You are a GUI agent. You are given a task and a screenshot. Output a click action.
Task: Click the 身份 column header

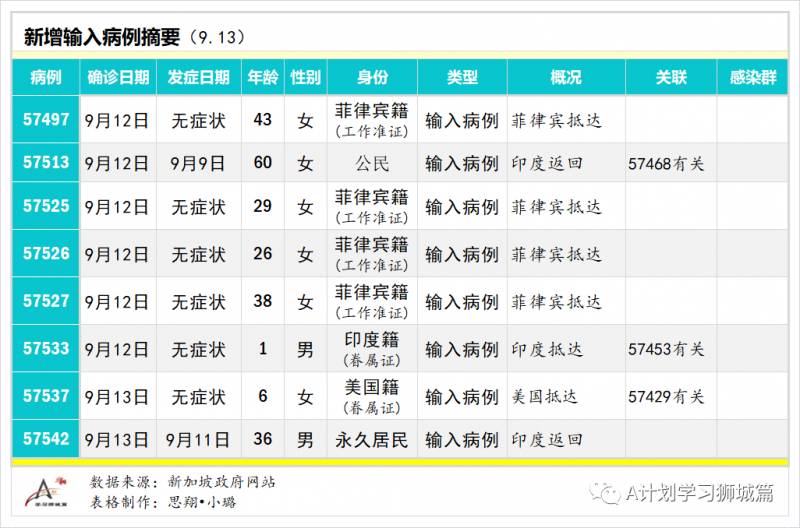[x=372, y=78]
